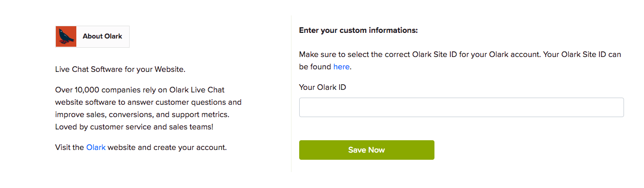Open the 'here' link for Site ID
644x188 pixels.
pos(341,67)
